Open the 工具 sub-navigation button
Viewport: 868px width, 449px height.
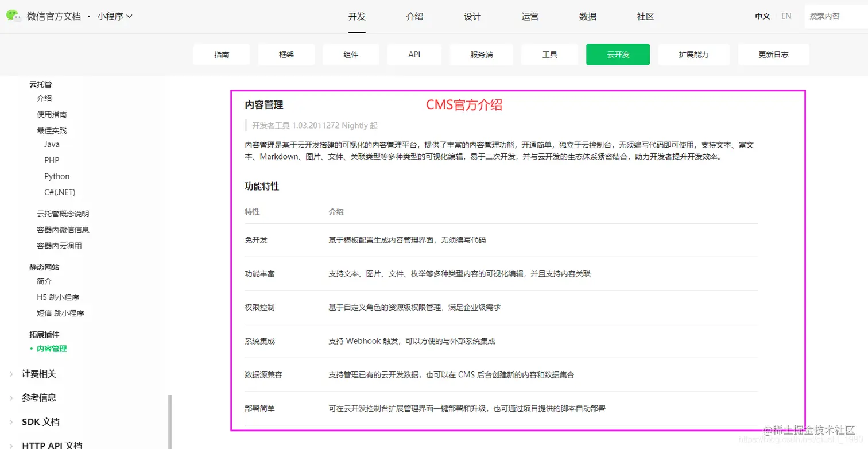[549, 55]
